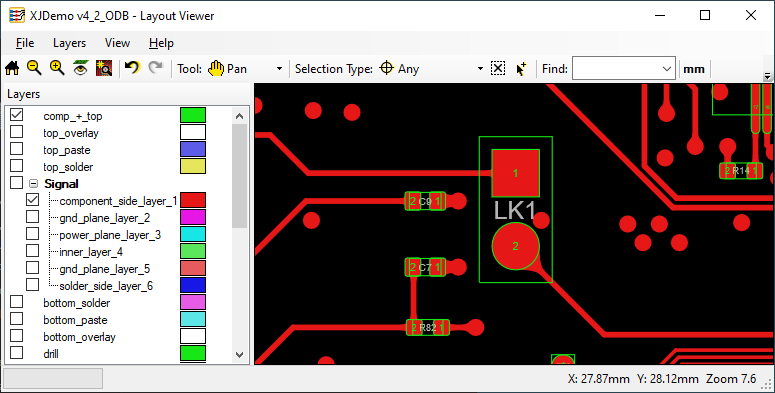Open the Selection Type dropdown arrow
Image resolution: width=775 pixels, height=393 pixels.
point(480,69)
